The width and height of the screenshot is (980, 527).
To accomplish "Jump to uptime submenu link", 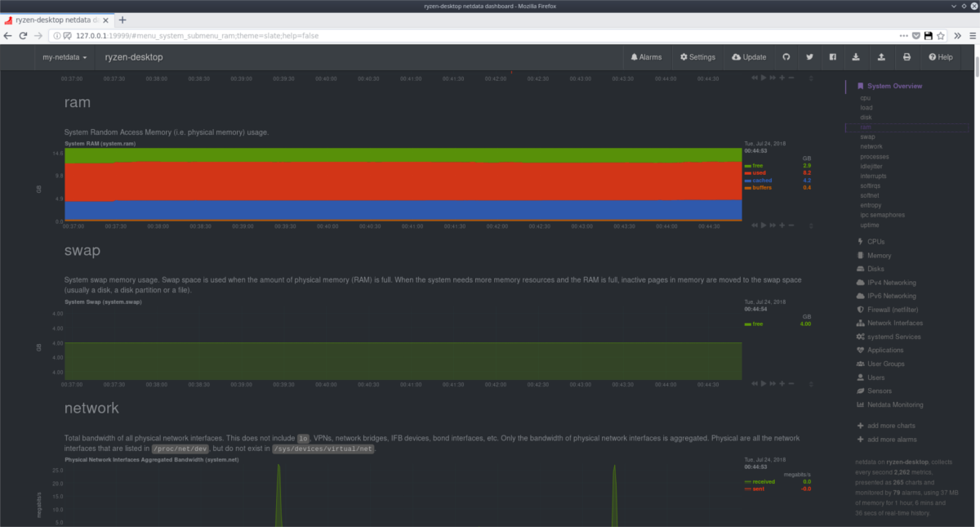I will [x=870, y=225].
